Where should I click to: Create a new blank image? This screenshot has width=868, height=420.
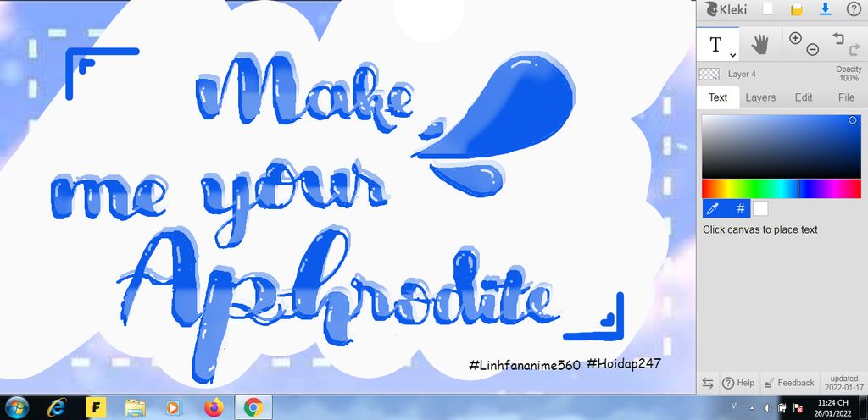[768, 8]
